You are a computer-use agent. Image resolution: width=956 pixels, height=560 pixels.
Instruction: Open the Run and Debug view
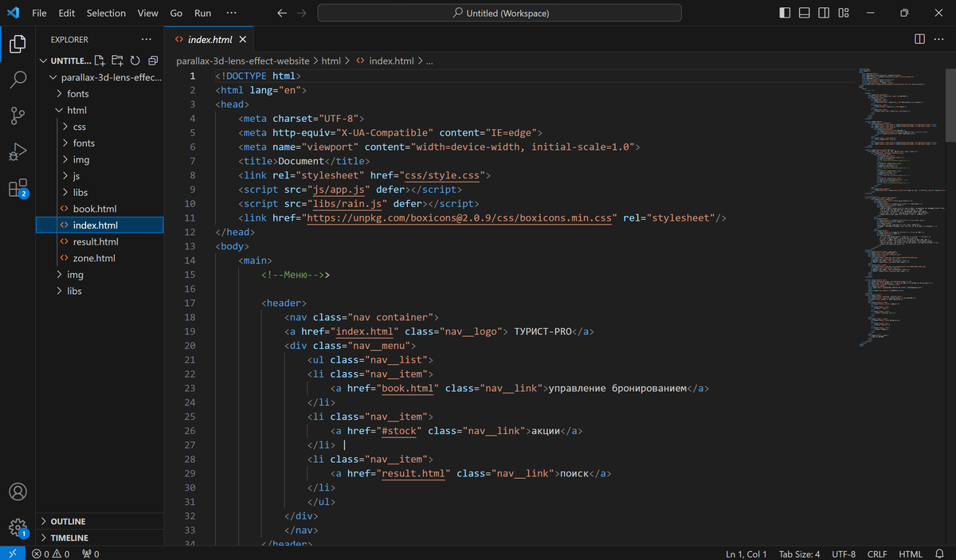tap(18, 151)
